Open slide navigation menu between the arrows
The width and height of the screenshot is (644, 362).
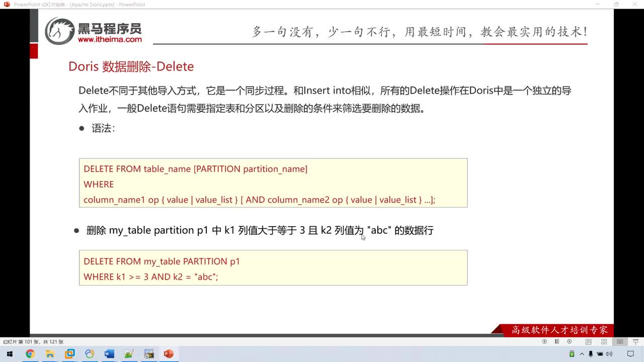pyautogui.click(x=557, y=341)
